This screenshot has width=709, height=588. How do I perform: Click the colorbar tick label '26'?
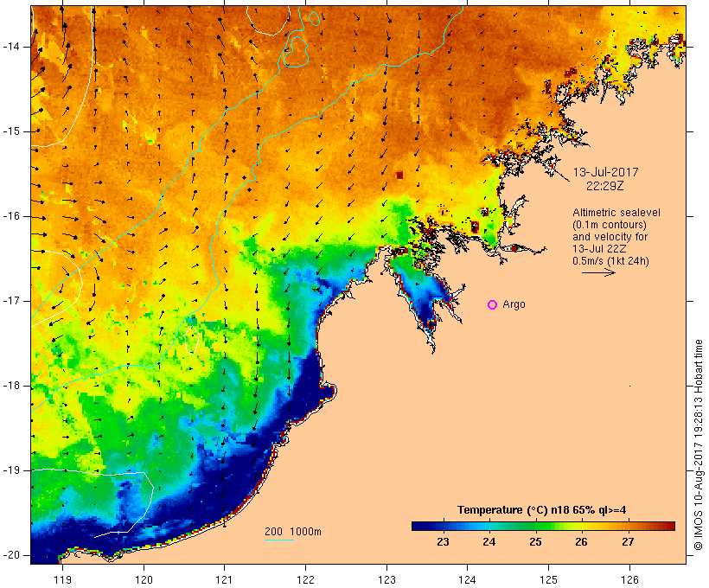pyautogui.click(x=582, y=542)
